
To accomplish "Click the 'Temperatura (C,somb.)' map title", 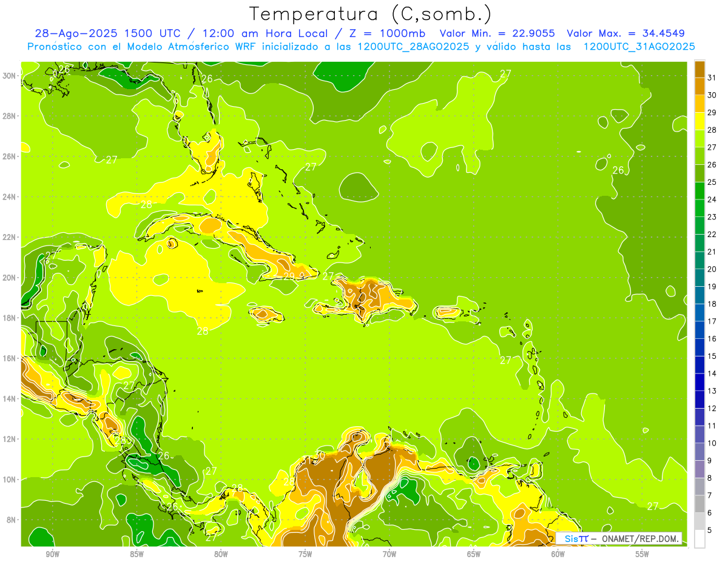I will [x=371, y=14].
